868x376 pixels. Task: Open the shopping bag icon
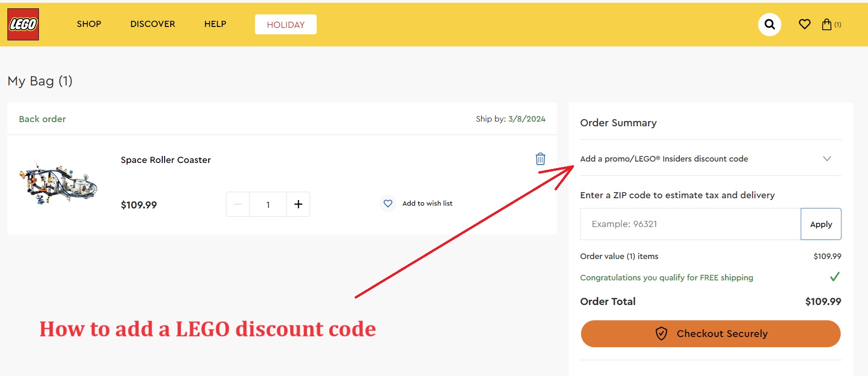(828, 24)
